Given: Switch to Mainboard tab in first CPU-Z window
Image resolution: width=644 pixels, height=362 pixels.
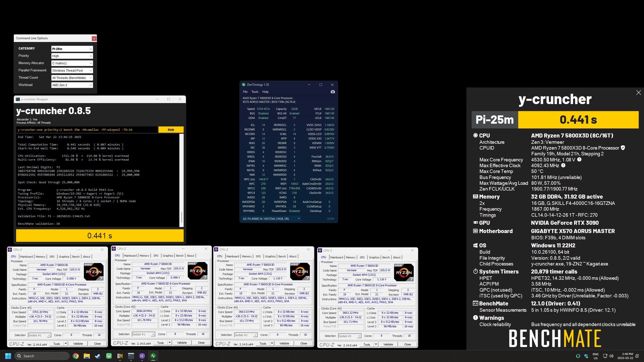Looking at the screenshot, I should (x=26, y=257).
